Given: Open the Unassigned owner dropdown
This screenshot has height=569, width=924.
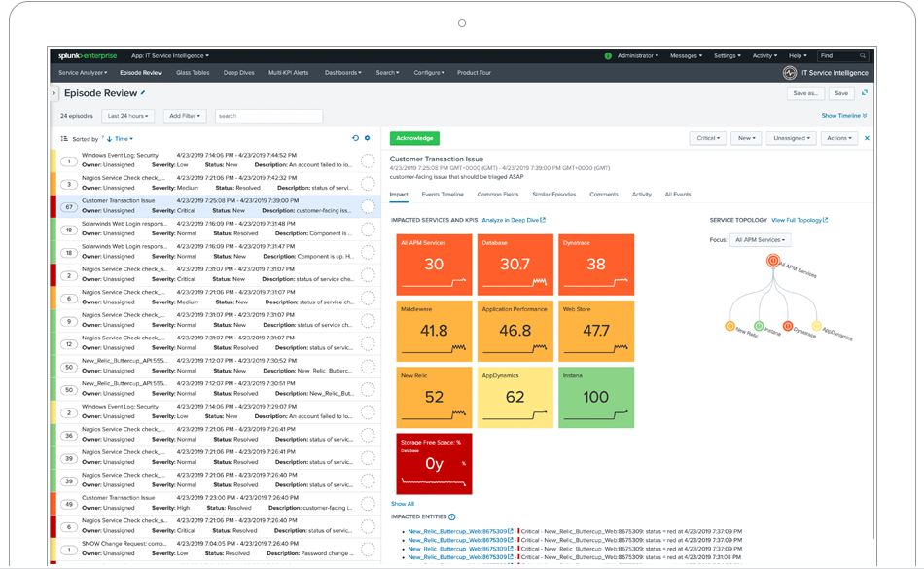Looking at the screenshot, I should pos(792,138).
